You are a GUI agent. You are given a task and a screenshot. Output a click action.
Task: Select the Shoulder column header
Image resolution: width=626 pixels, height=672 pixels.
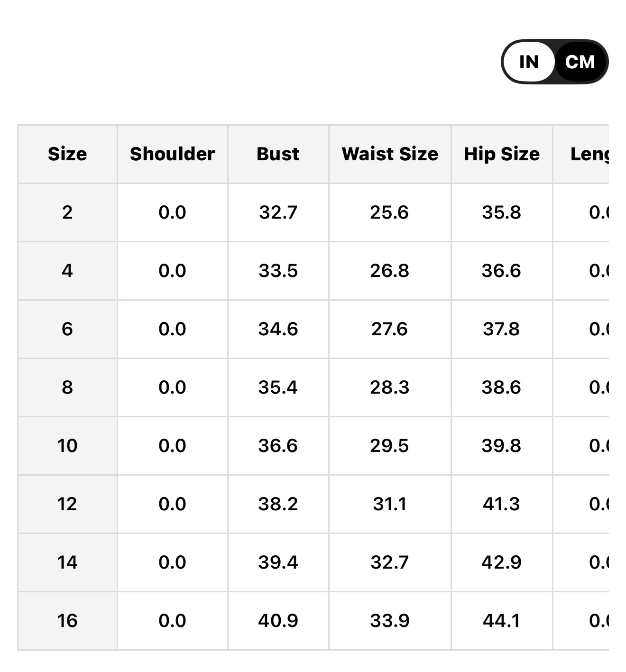pyautogui.click(x=173, y=154)
